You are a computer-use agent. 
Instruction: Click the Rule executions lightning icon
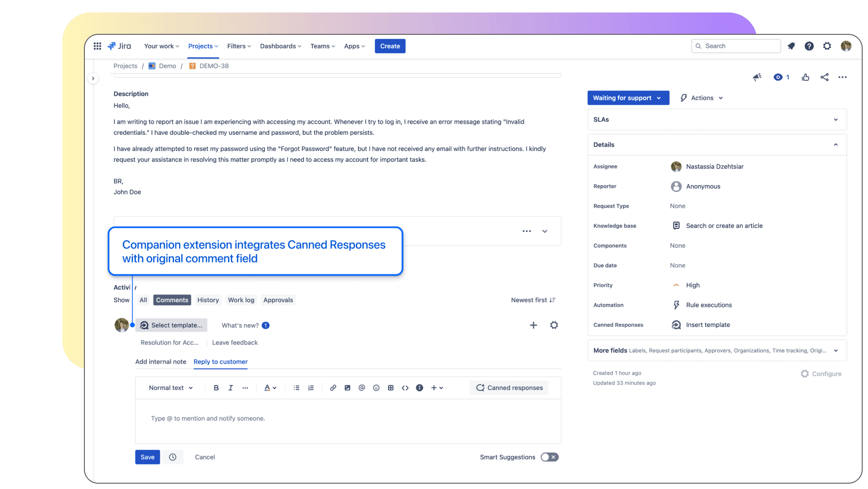click(676, 305)
